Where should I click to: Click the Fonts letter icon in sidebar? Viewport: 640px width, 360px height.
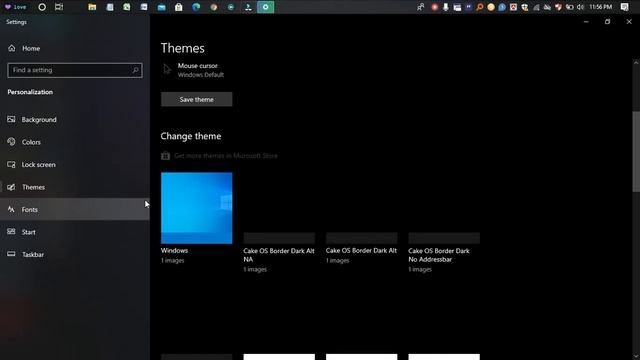(11, 209)
